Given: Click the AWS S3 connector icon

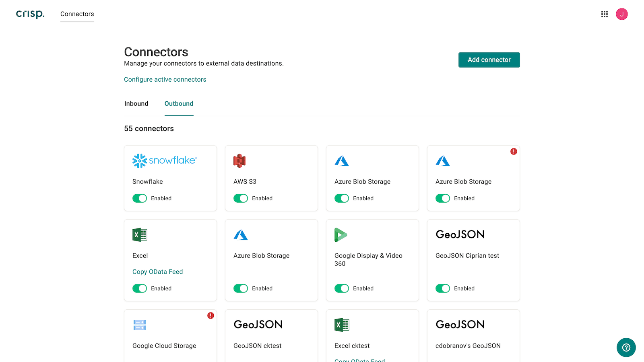Looking at the screenshot, I should (239, 160).
